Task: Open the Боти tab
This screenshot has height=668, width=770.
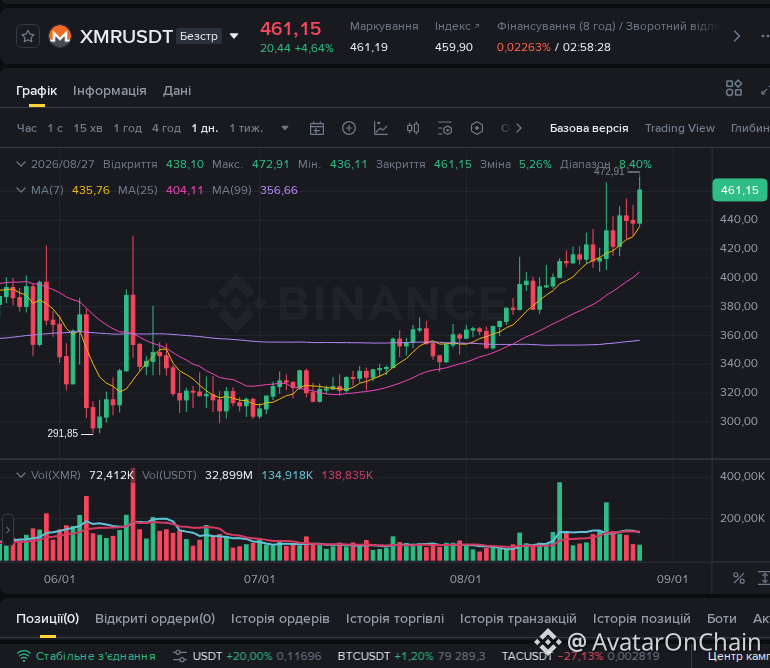Action: (721, 618)
